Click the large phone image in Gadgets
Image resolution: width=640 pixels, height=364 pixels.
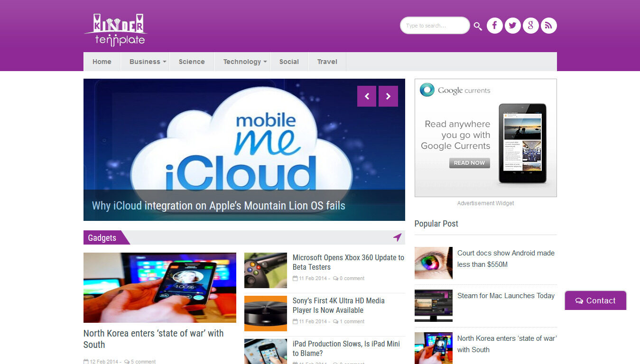(160, 288)
